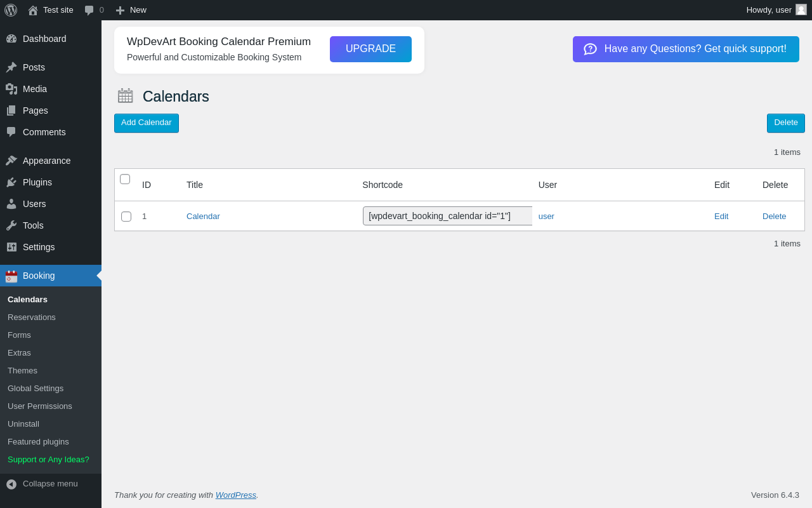Open the Appearance menu
The width and height of the screenshot is (812, 508).
(x=51, y=161)
